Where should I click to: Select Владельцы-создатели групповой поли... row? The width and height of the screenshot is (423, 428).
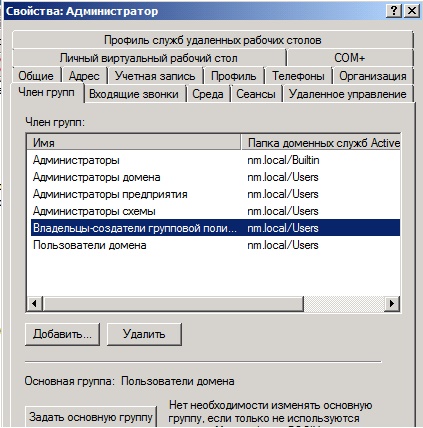[215, 228]
